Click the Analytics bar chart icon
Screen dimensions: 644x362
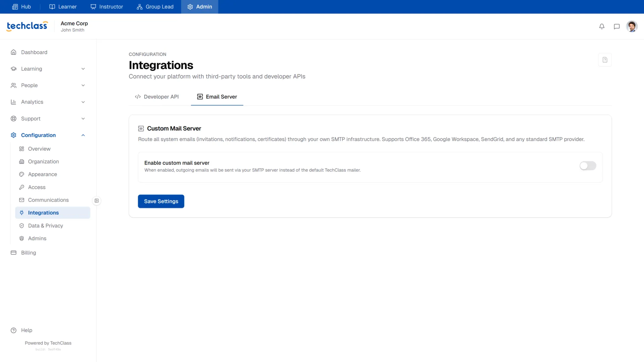point(13,102)
